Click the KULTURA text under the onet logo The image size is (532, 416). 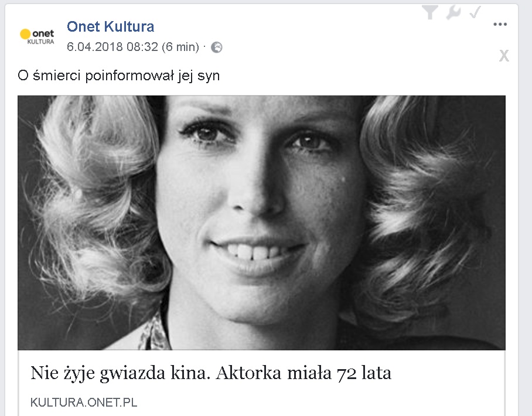[40, 42]
